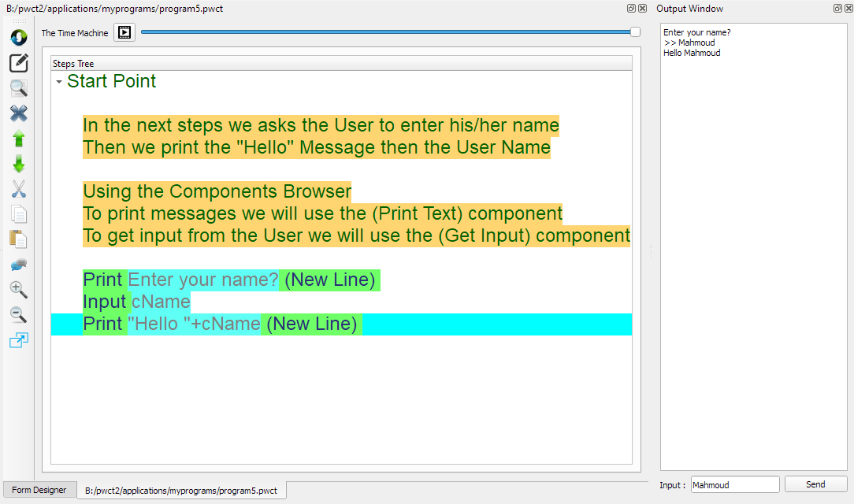Float the program5.pwct editor dock panel

[632, 9]
